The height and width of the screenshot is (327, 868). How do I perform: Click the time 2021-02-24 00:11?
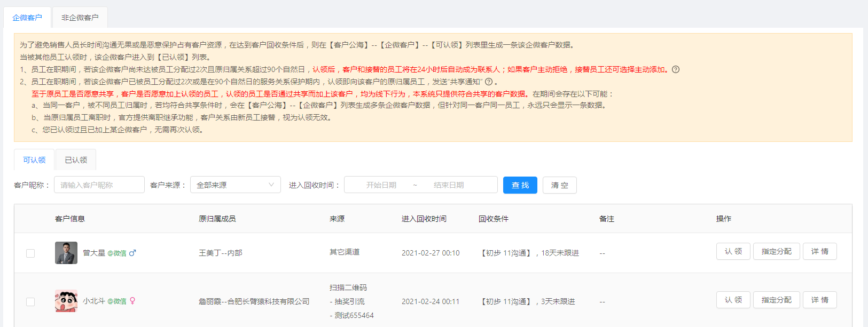(x=431, y=301)
